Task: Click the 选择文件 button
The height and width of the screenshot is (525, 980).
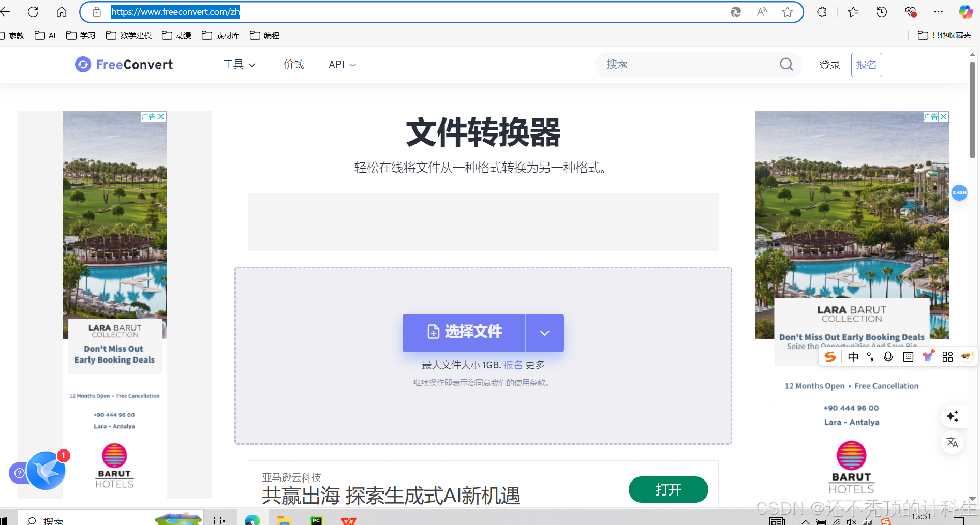Action: pos(464,333)
